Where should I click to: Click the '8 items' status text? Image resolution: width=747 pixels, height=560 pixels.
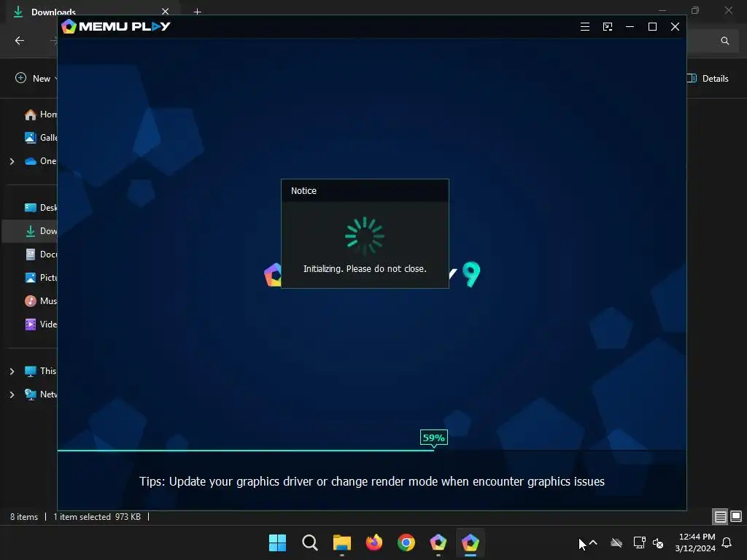(x=24, y=517)
